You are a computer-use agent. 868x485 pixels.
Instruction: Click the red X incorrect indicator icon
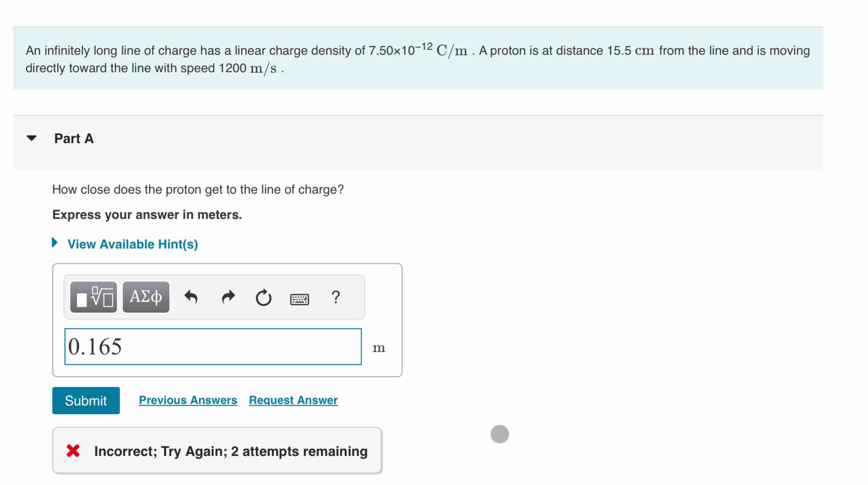(x=73, y=451)
